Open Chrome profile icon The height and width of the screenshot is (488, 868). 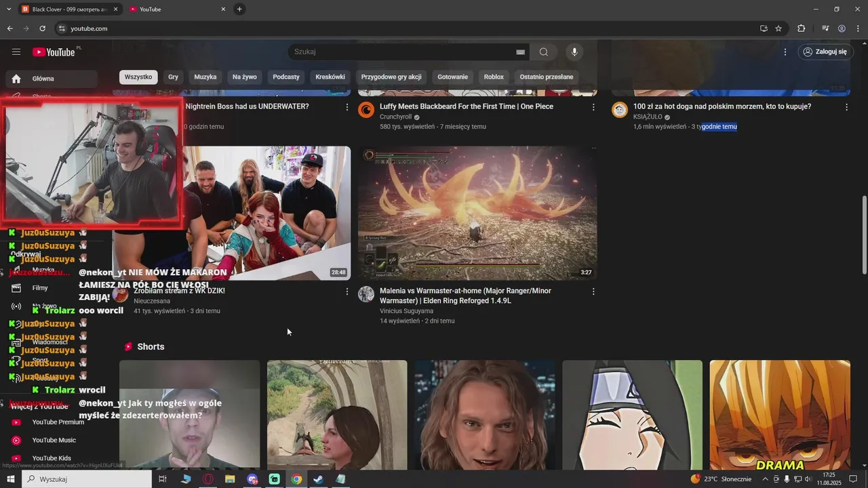point(842,28)
